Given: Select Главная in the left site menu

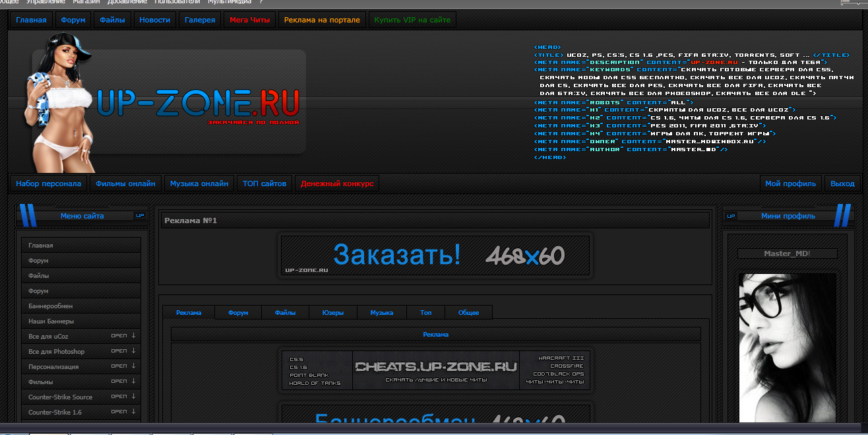Looking at the screenshot, I should tap(81, 245).
